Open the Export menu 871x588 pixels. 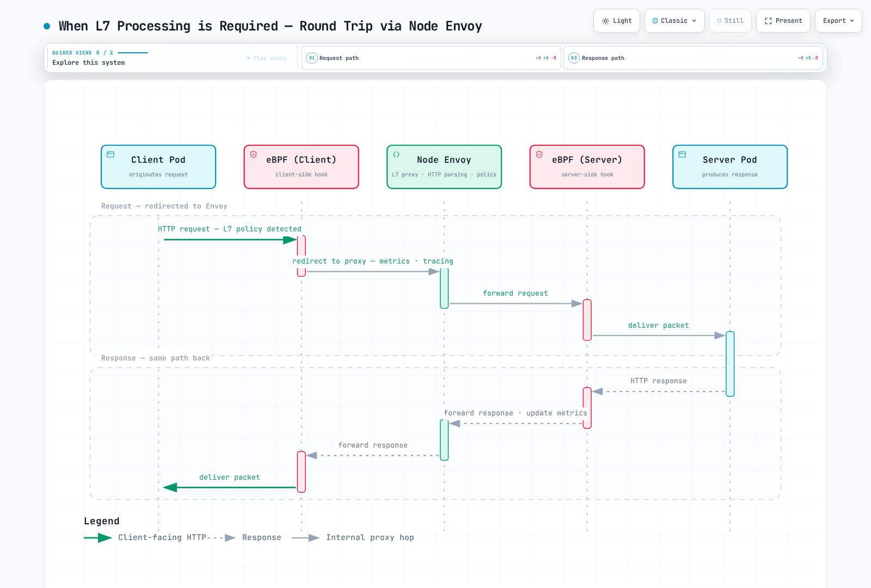838,21
